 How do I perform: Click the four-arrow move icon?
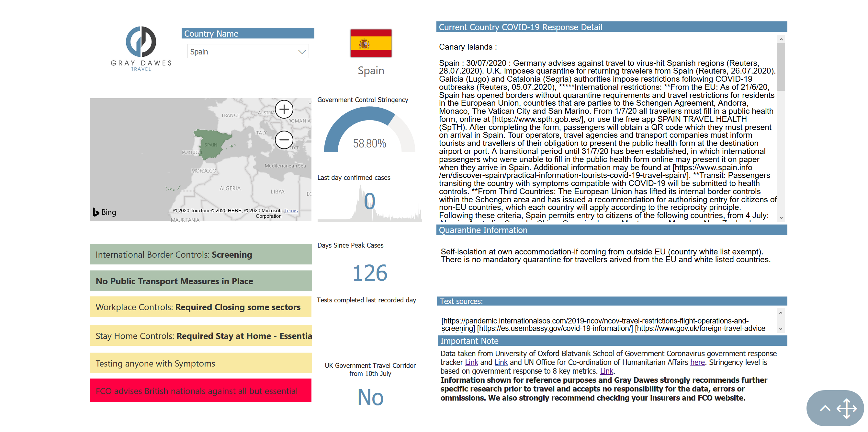[x=846, y=408]
